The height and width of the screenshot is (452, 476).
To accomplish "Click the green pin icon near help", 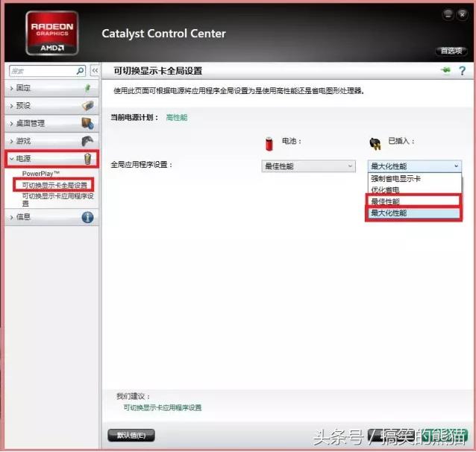I will pos(446,71).
